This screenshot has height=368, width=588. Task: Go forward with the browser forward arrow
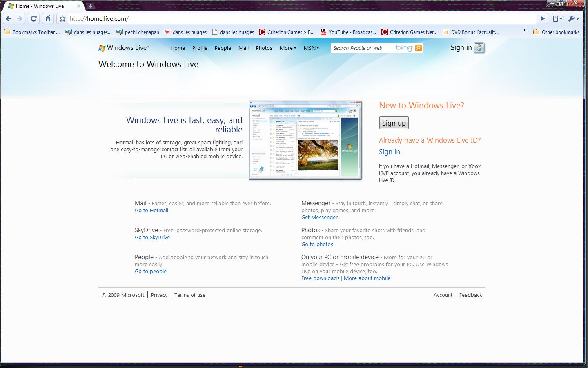(20, 18)
